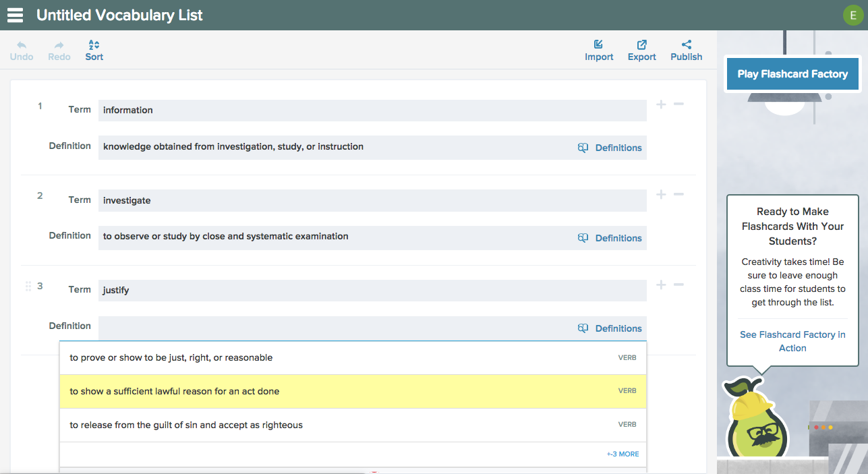Click the Undo arrow icon

(22, 45)
